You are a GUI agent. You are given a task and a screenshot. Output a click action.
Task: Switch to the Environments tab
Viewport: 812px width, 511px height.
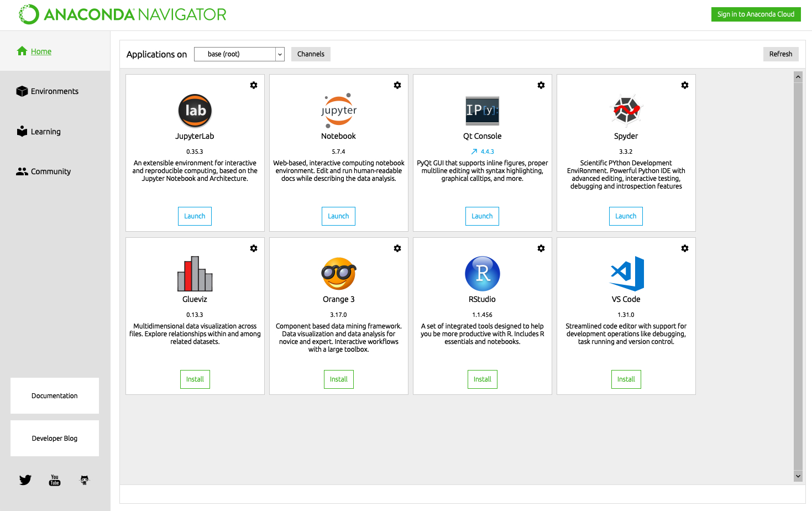(55, 91)
